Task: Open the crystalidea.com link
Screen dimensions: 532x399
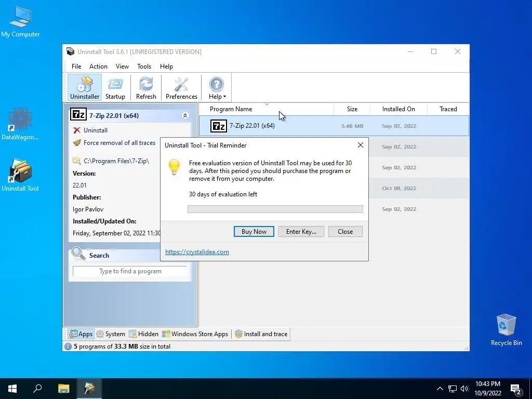Action: tap(197, 252)
